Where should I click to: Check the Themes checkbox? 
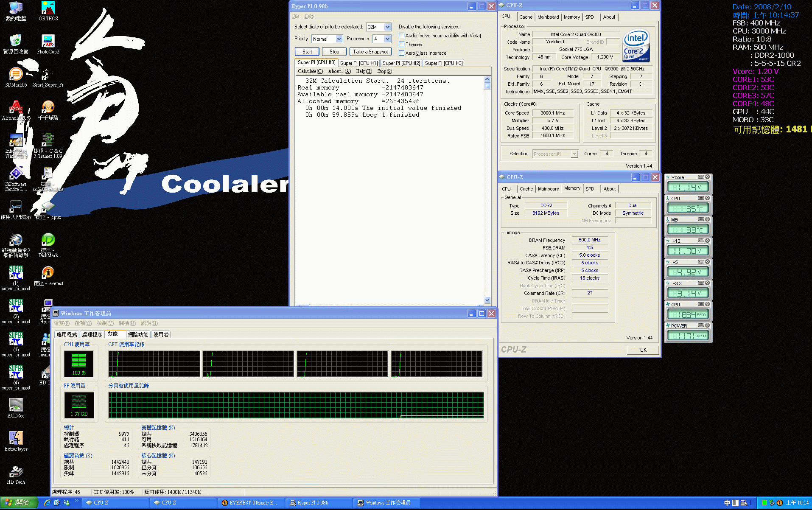[x=401, y=45]
